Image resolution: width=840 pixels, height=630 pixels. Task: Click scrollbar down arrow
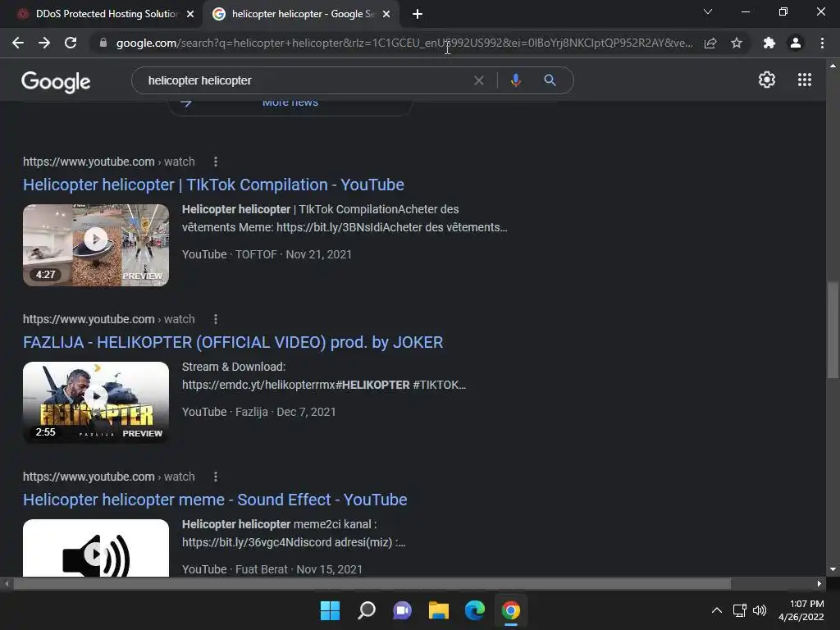pyautogui.click(x=833, y=569)
